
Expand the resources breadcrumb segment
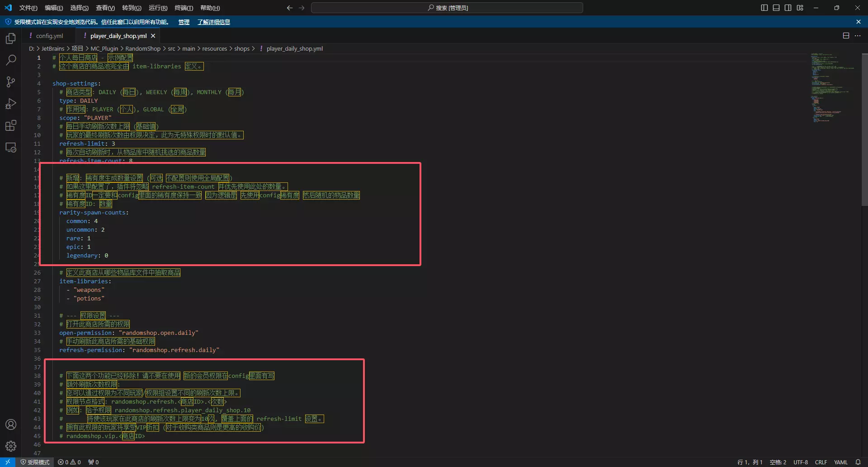point(214,48)
